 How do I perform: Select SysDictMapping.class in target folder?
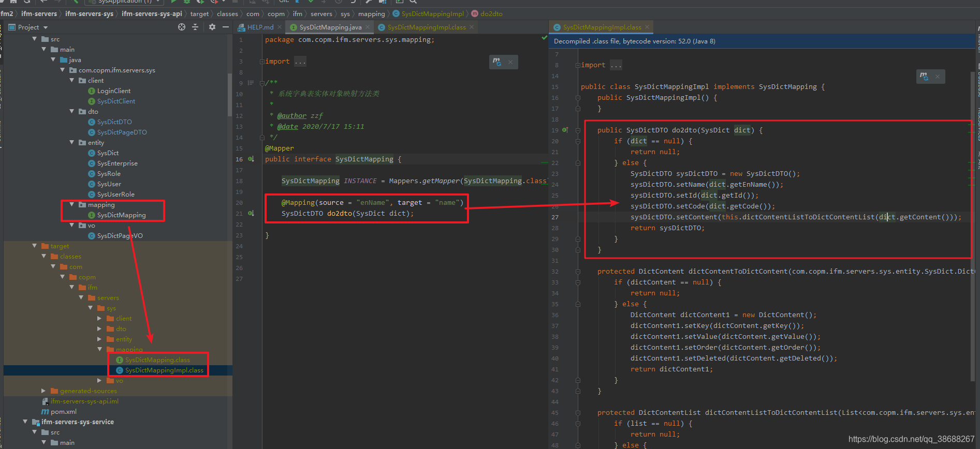(157, 360)
